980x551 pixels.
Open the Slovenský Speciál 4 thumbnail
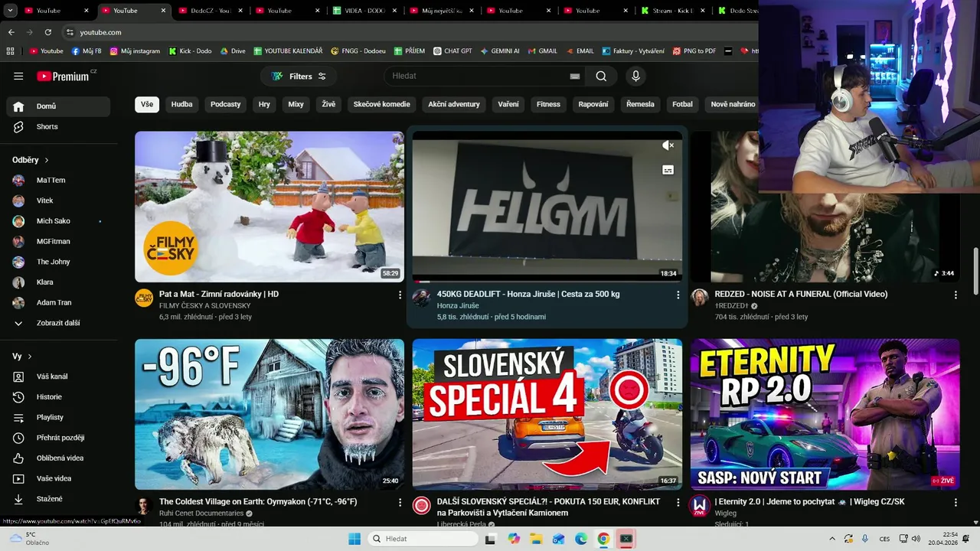tap(547, 414)
